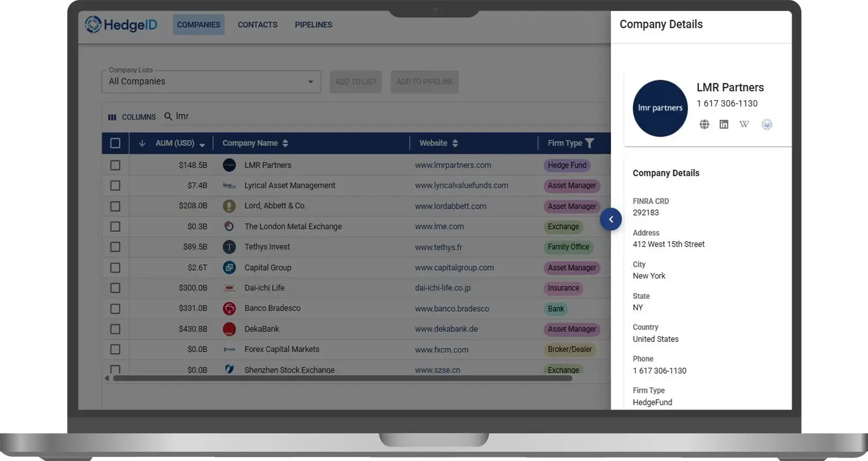This screenshot has height=461, width=868.
Task: Click the www.fxcm.com website cell
Action: pyautogui.click(x=442, y=349)
